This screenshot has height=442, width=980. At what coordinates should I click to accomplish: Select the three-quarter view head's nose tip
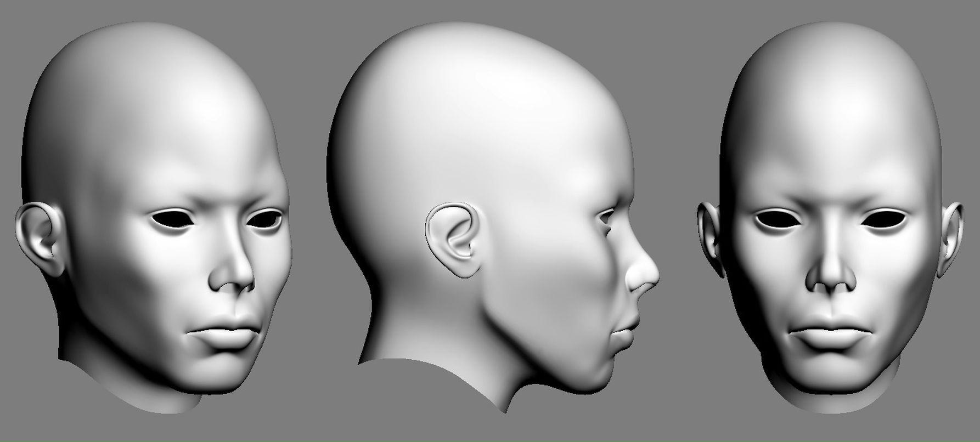coord(237,281)
